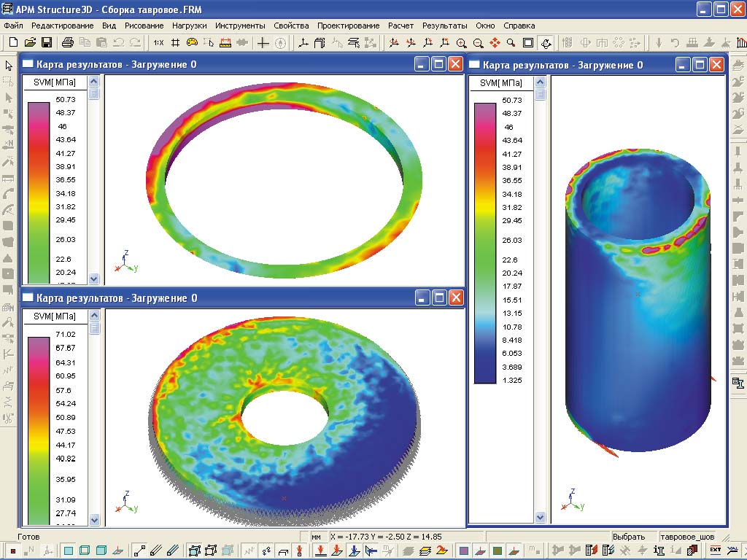This screenshot has height=560, width=747.
Task: Toggle the 1:X scale button
Action: pos(158,43)
